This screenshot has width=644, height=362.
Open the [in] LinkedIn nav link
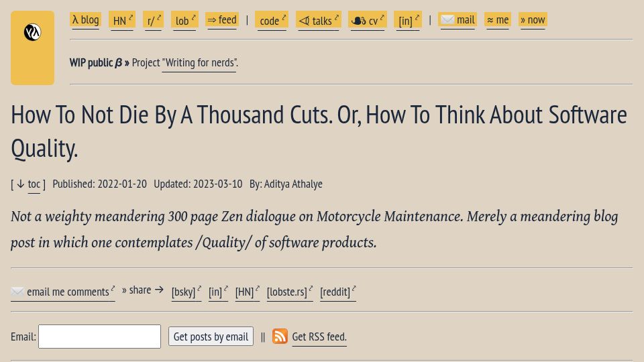tap(407, 20)
